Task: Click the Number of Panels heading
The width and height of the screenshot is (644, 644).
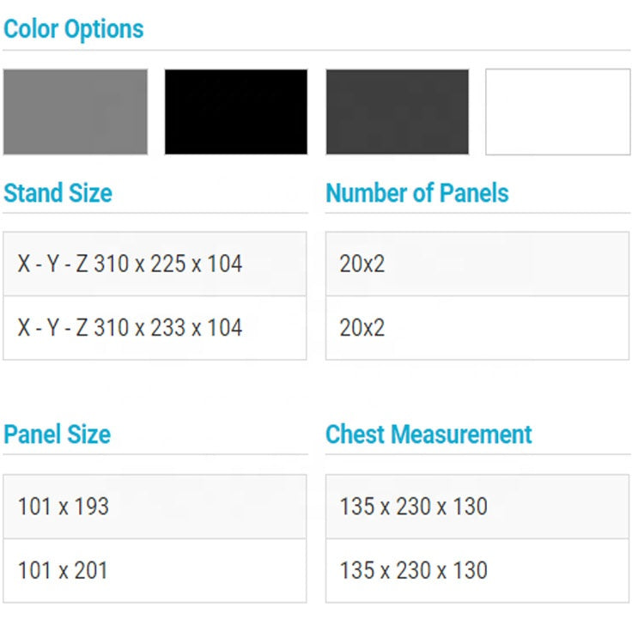Action: click(x=416, y=193)
